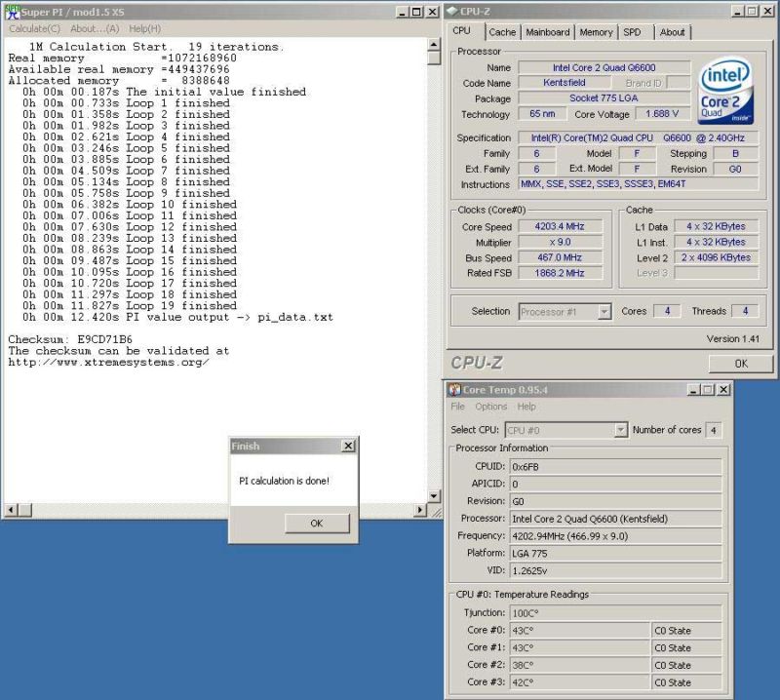Click the Package field Socket 775 LGA
780x700 pixels.
click(x=604, y=98)
